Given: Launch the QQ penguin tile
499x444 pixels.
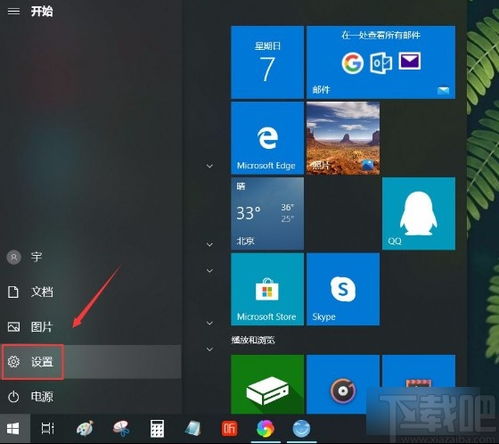Looking at the screenshot, I should pos(419,214).
